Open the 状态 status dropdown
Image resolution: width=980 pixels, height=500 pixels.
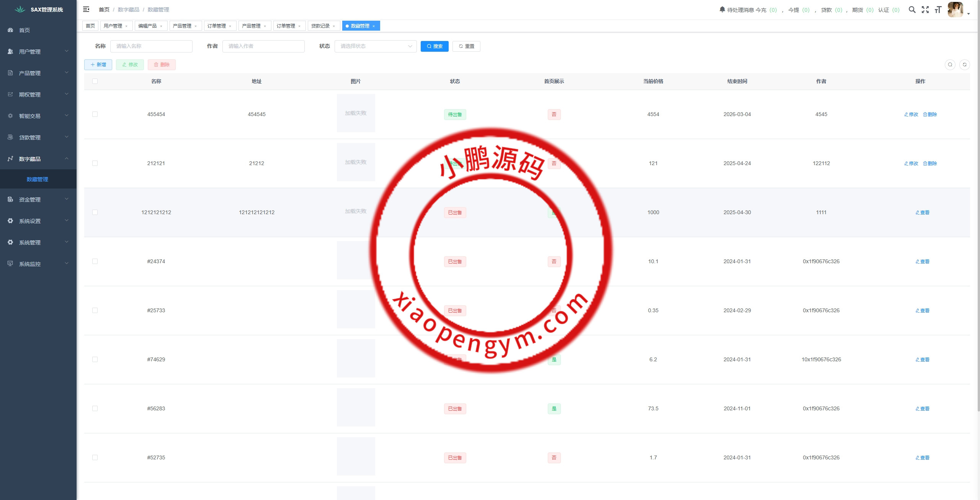point(375,46)
